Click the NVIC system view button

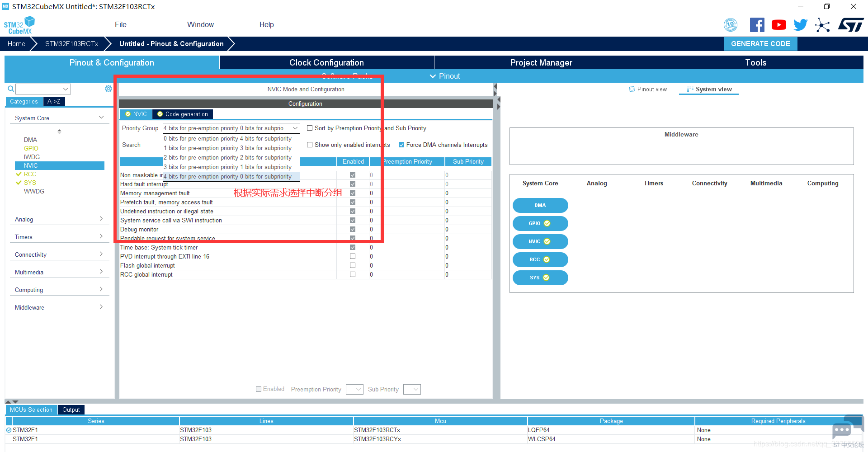(x=540, y=241)
